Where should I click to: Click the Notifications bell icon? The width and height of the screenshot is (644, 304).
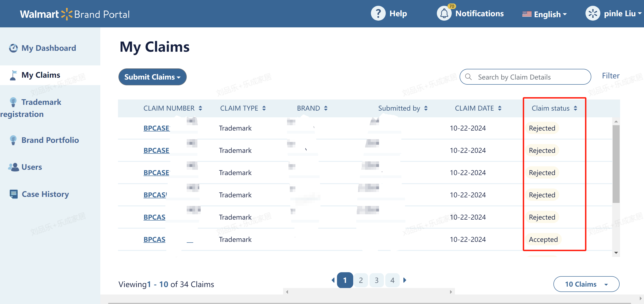(x=444, y=13)
